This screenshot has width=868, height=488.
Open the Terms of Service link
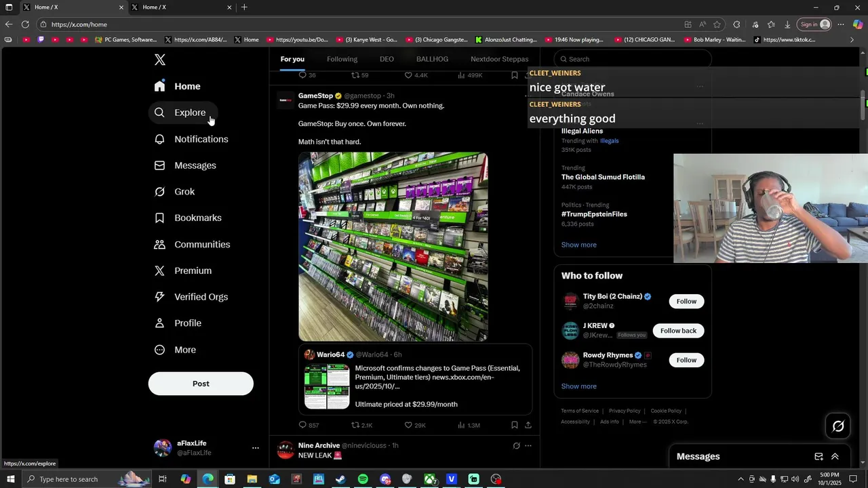coord(580,411)
